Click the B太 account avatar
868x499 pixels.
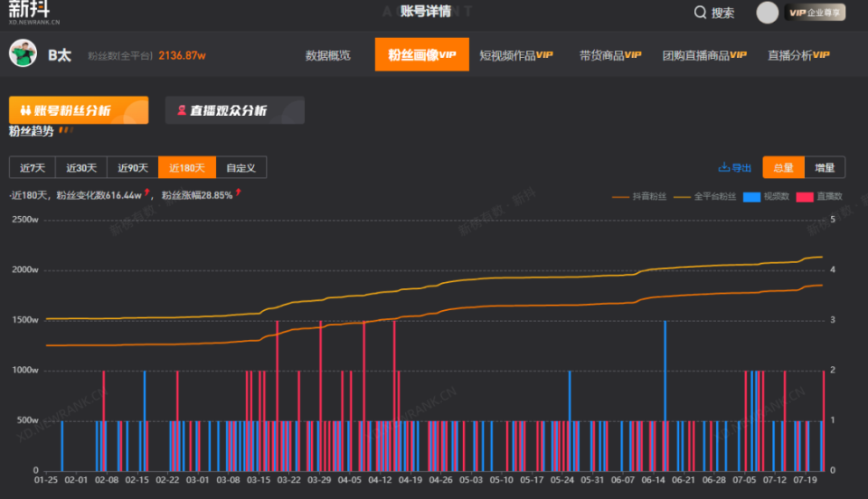click(23, 54)
